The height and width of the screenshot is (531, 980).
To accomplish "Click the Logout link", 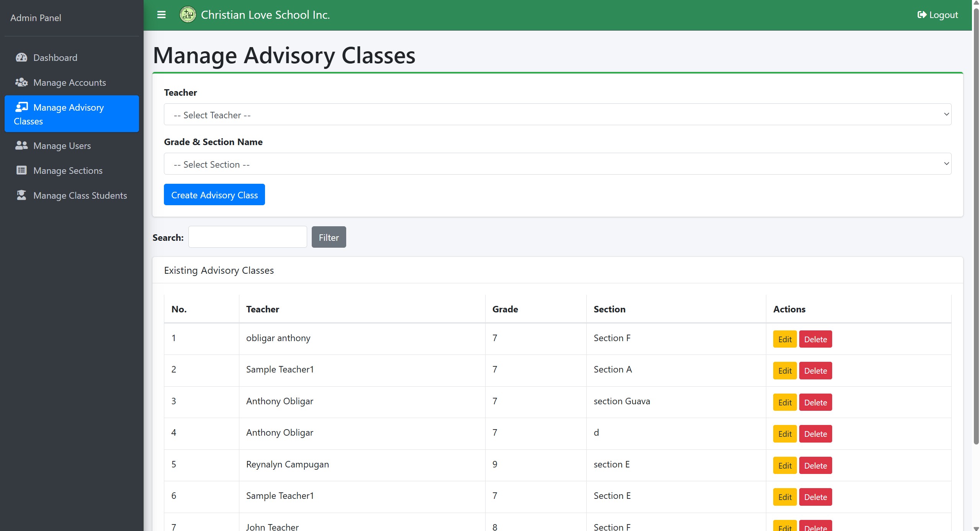I will [x=937, y=15].
